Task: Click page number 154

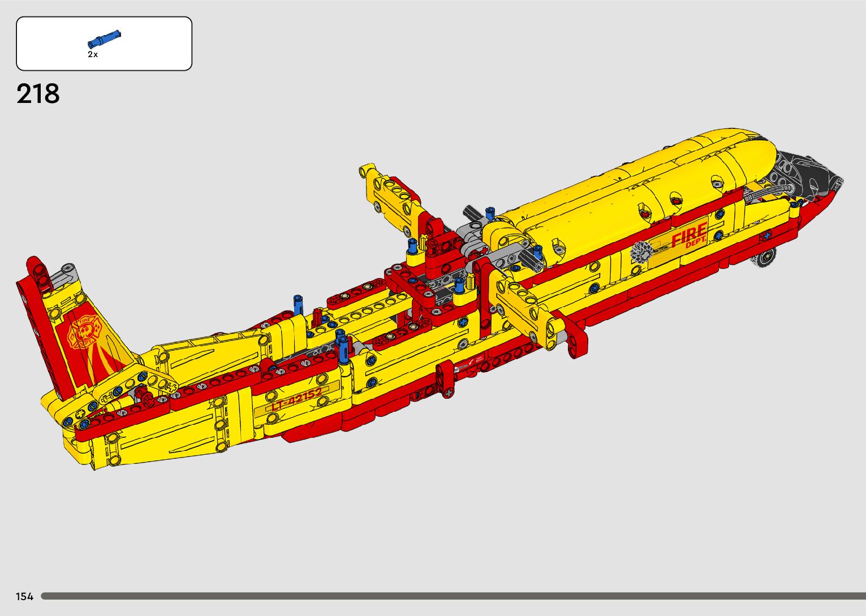Action: tap(24, 596)
